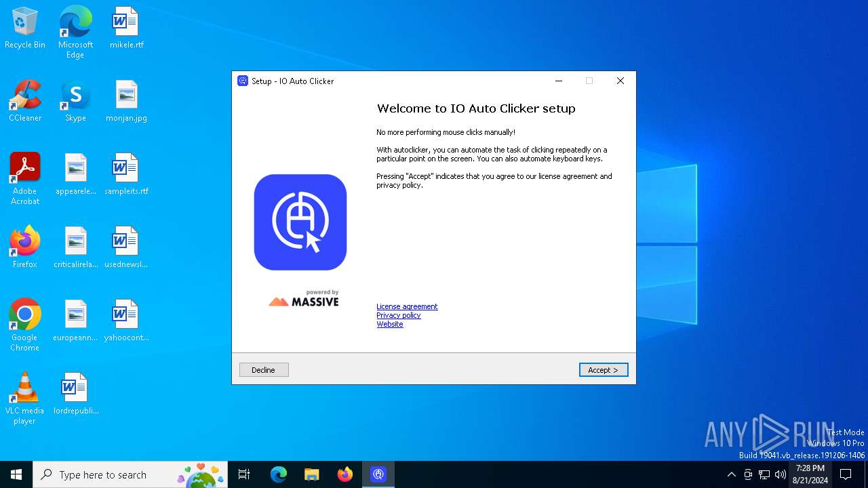This screenshot has width=868, height=488.
Task: Launch Firefox from the taskbar
Action: [x=345, y=474]
